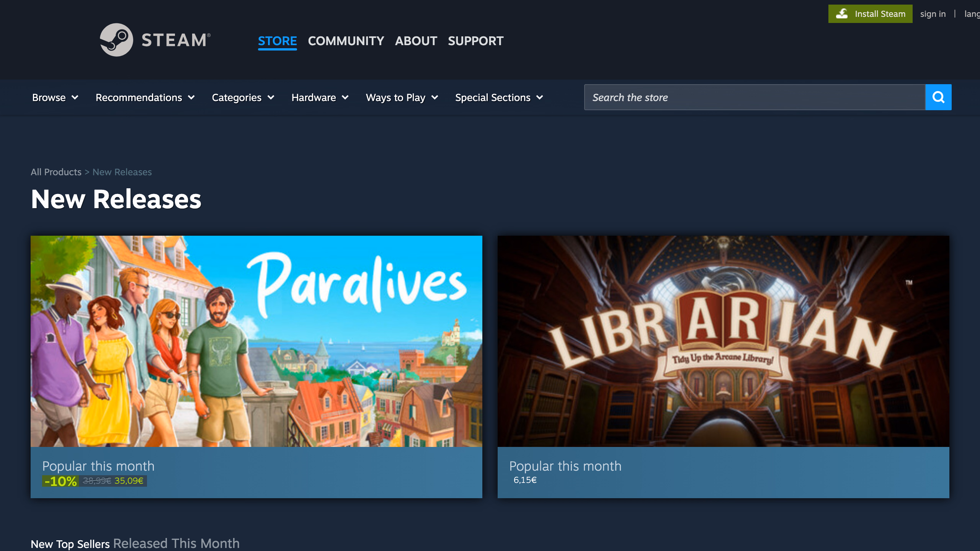Expand the Recommendations menu
This screenshot has width=980, height=551.
pos(145,98)
